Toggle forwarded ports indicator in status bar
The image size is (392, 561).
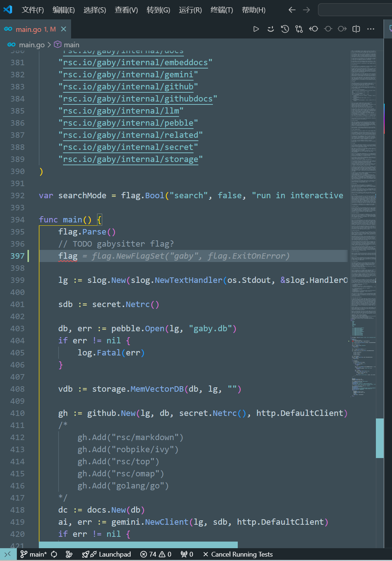[x=187, y=554]
